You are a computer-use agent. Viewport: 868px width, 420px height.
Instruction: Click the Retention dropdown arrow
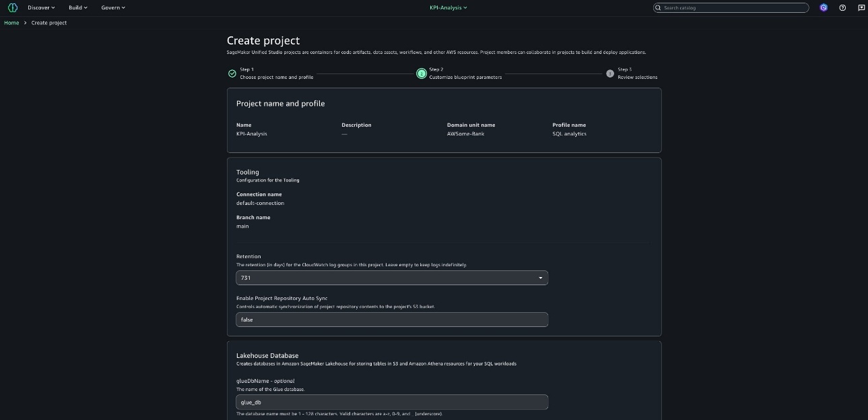(x=541, y=278)
